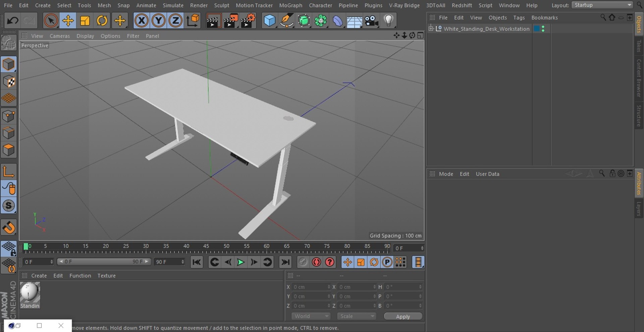Toggle coordinate system icon
Screen dimensions: 644x332
[x=193, y=21]
